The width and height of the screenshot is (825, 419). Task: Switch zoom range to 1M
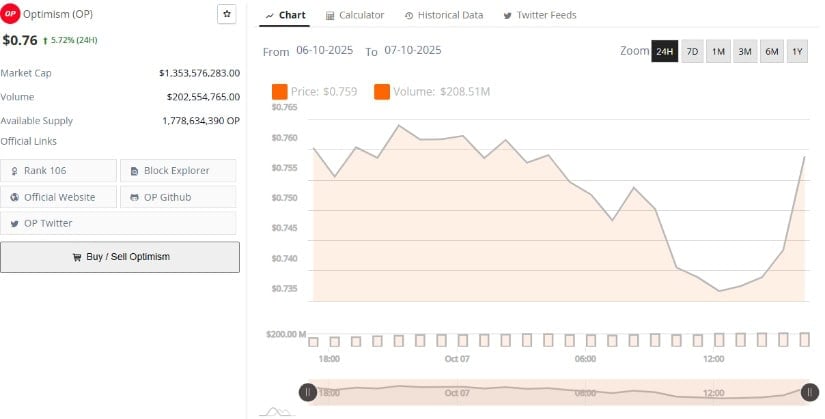tap(718, 51)
